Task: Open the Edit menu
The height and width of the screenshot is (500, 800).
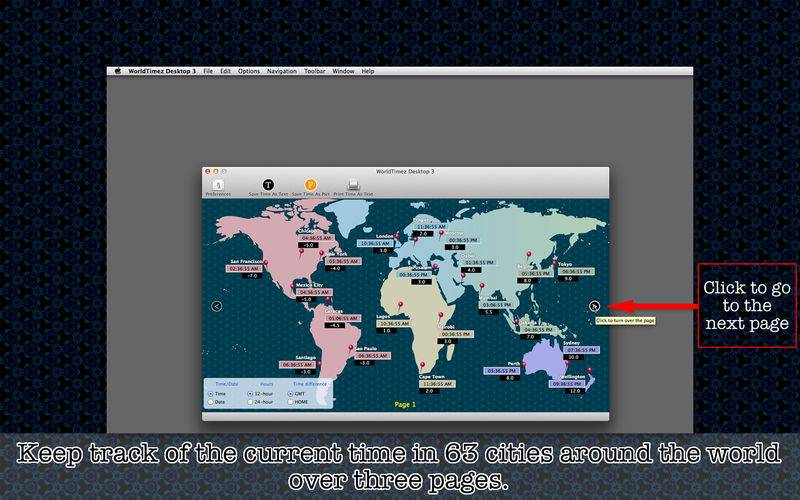Action: [226, 71]
